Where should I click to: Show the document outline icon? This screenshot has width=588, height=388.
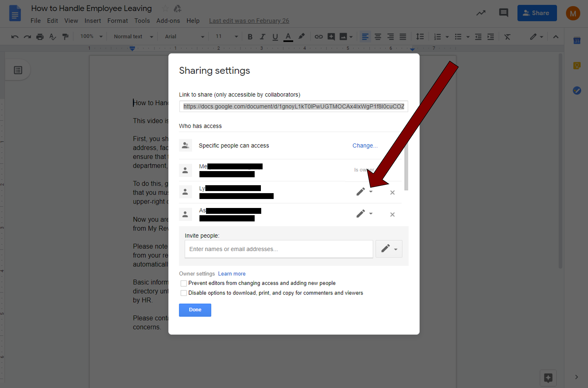coord(18,70)
